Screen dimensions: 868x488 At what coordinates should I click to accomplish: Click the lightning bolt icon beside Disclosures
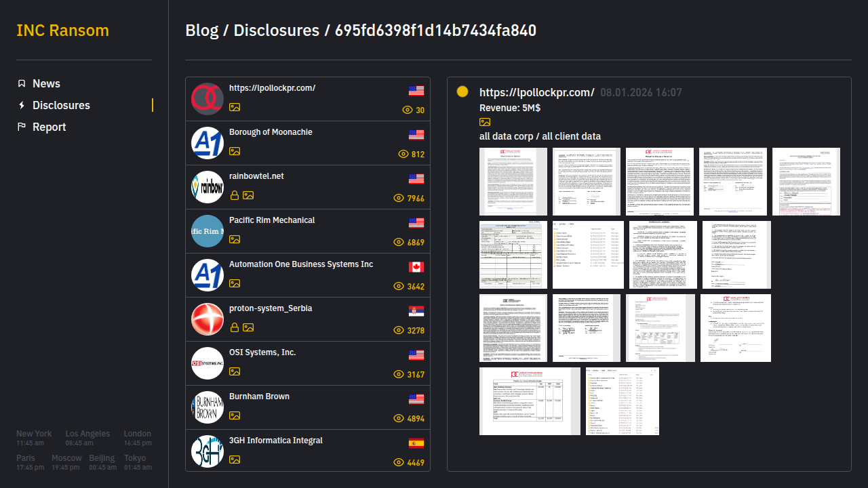click(22, 105)
